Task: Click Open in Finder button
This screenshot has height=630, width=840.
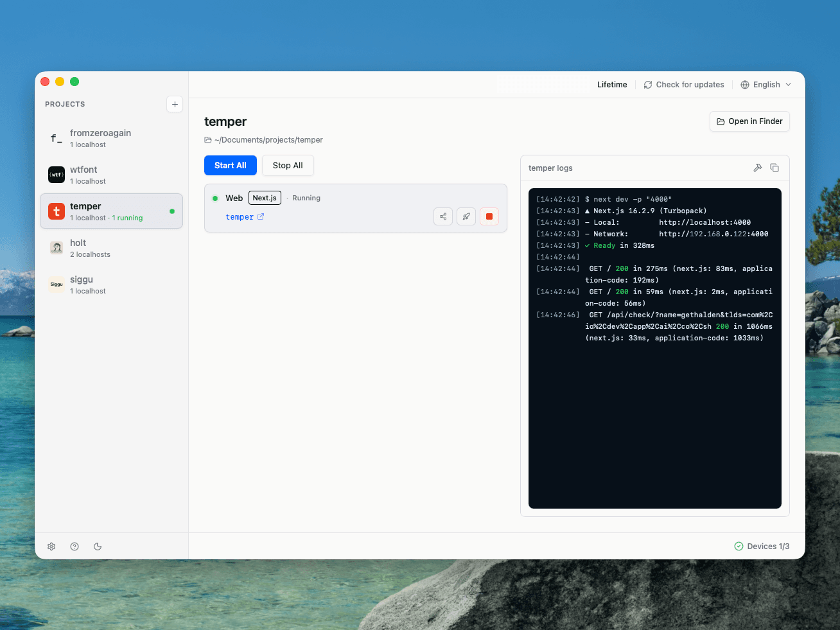Action: pos(749,121)
